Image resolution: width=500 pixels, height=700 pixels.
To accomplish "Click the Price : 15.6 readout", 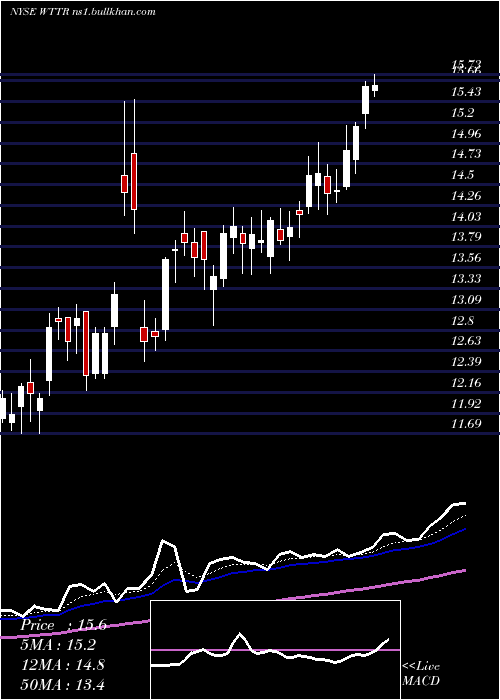I will (x=63, y=625).
